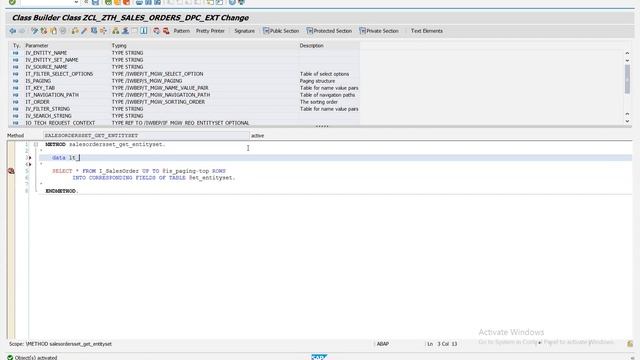Toggle fullscreen editor icon

(135, 31)
